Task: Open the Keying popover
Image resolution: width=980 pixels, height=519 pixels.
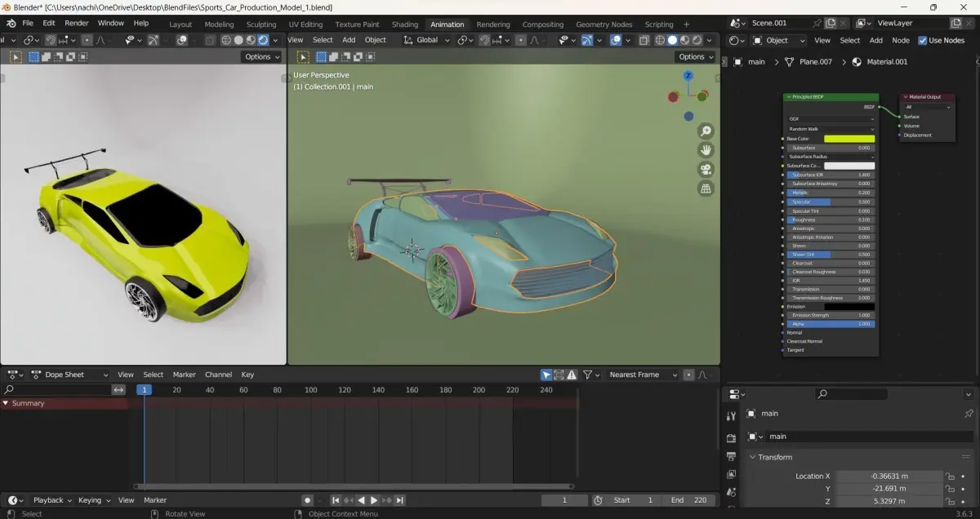Action: tap(94, 500)
